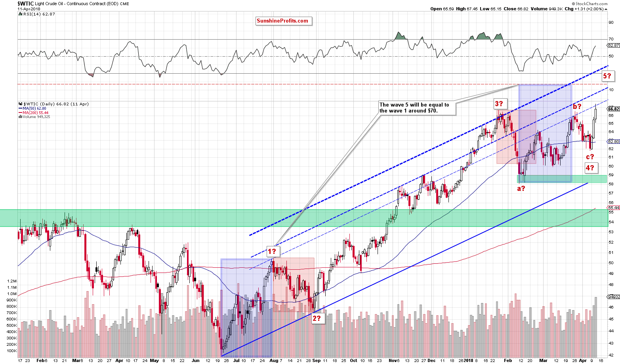
Task: Click the 'MA(200) 55.44' legend text
Action: [36, 113]
